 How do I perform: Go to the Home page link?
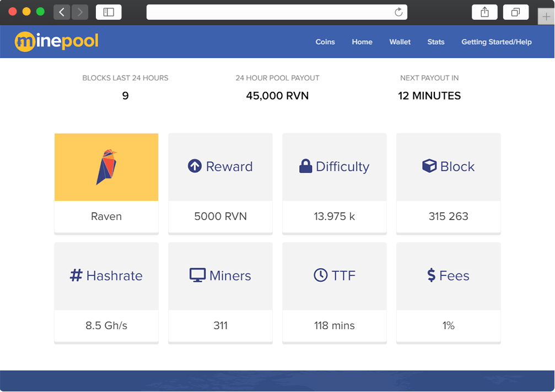tap(362, 42)
